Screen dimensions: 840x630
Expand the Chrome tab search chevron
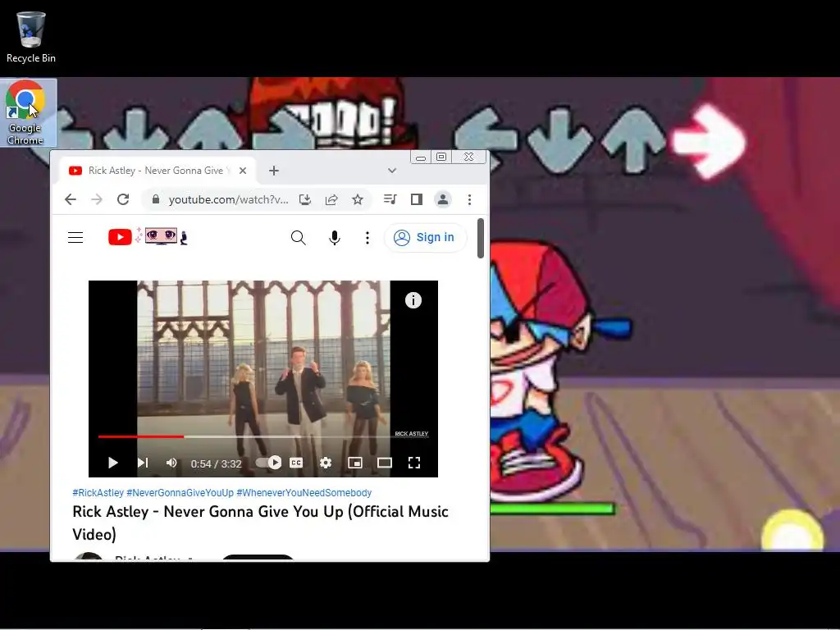(392, 171)
